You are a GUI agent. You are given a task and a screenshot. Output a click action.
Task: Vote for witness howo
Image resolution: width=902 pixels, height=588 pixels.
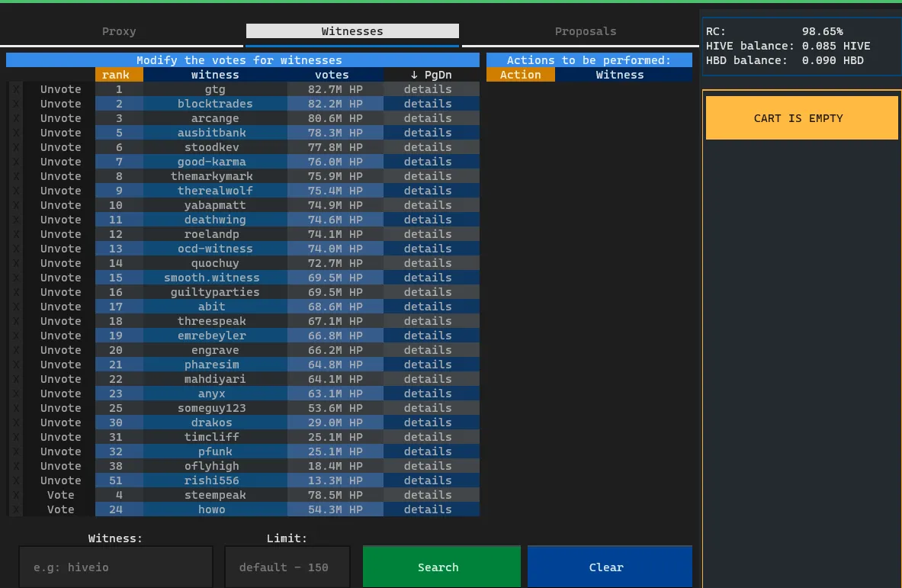[60, 509]
